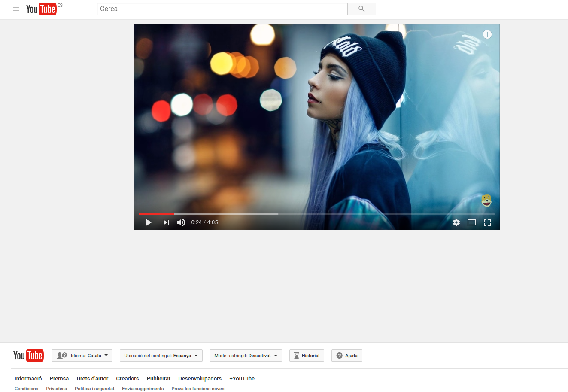
Task: Go to YouTube home via header logo
Action: [41, 9]
